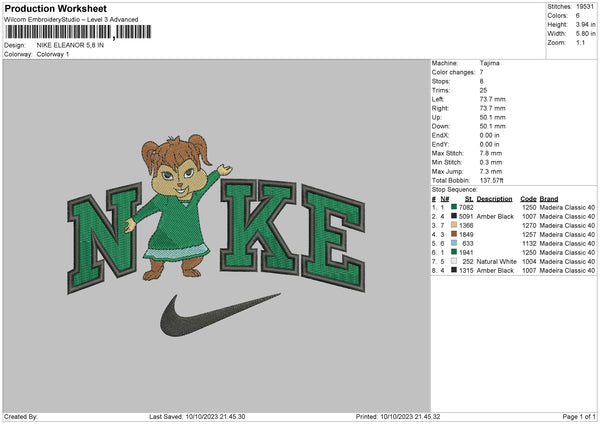600x424 pixels.
Task: Click Amber Black description in the 5091 row
Action: (x=495, y=216)
